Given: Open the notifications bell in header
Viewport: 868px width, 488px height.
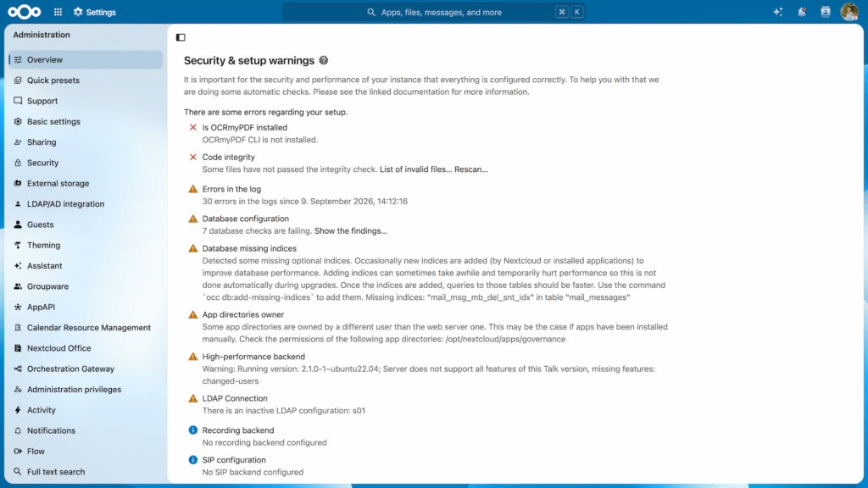Looking at the screenshot, I should [802, 12].
